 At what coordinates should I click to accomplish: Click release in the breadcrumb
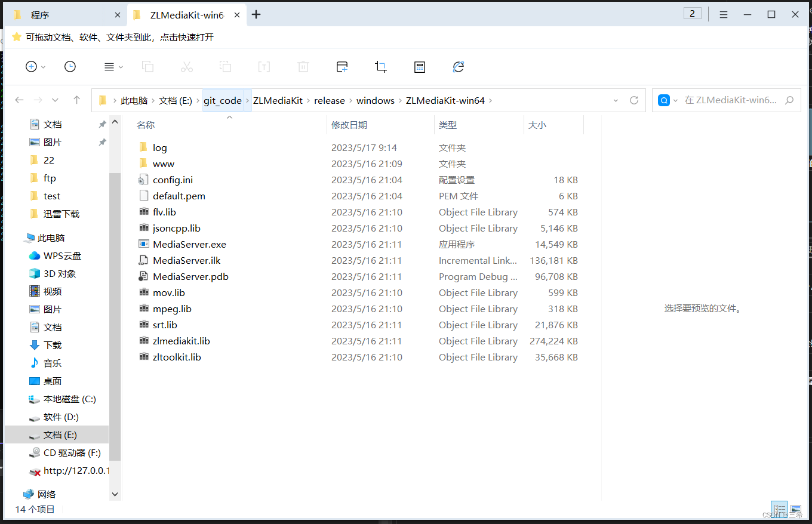pyautogui.click(x=330, y=100)
